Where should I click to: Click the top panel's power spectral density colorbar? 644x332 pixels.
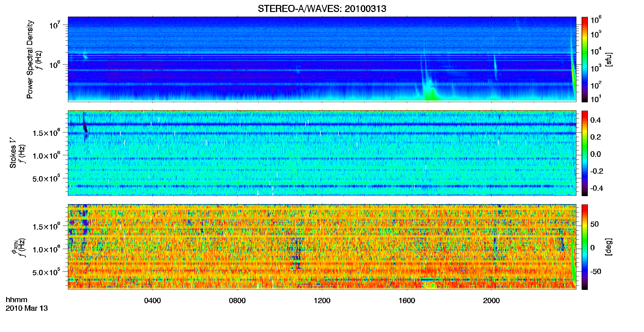pos(584,59)
